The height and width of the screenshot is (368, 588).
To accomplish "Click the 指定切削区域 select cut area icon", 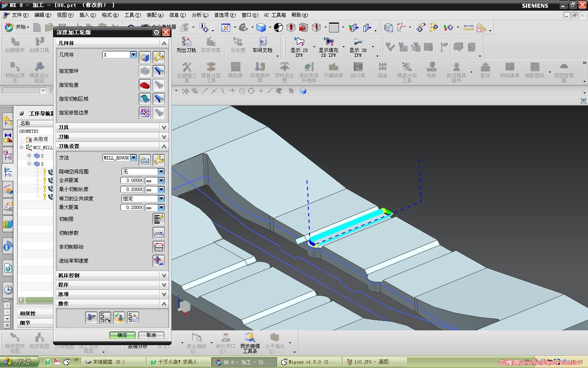I will tap(145, 99).
